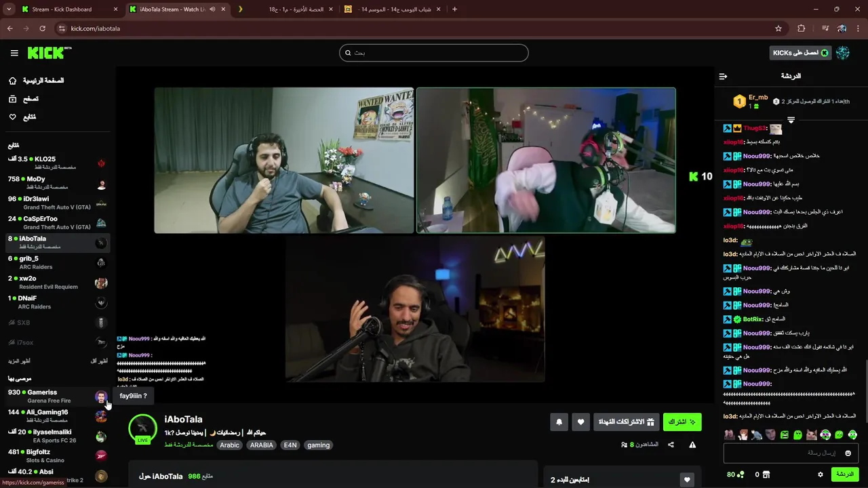
Task: Open grib_5 channel in sidebar
Action: click(x=57, y=262)
